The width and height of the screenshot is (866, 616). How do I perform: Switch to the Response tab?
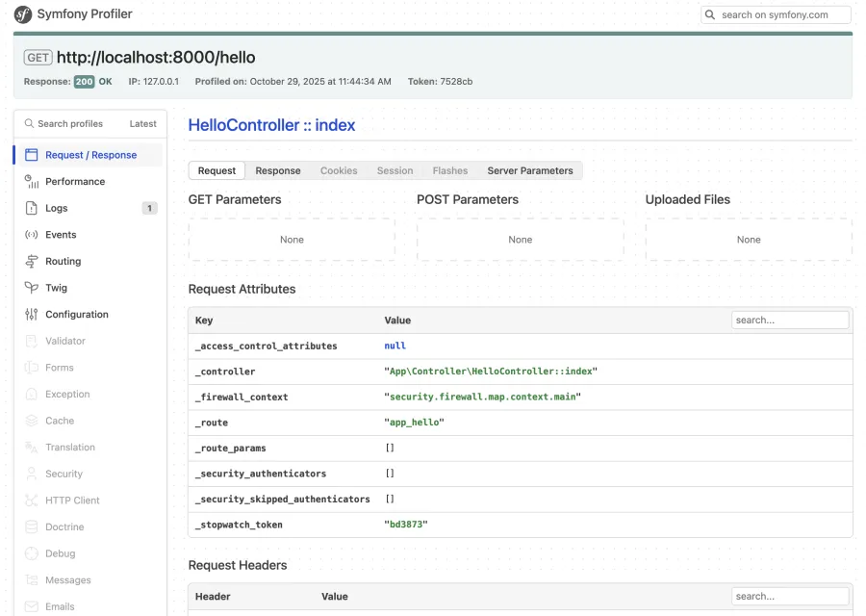[277, 170]
